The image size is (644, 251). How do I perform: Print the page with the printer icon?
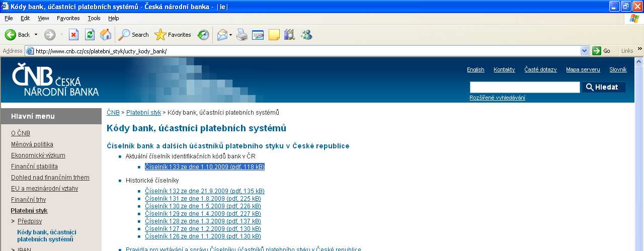tap(242, 35)
